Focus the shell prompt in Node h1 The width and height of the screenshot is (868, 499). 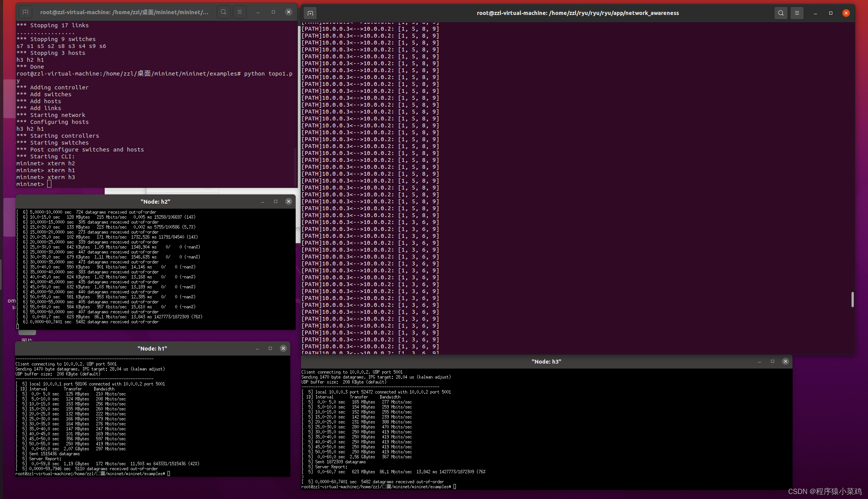click(x=169, y=474)
